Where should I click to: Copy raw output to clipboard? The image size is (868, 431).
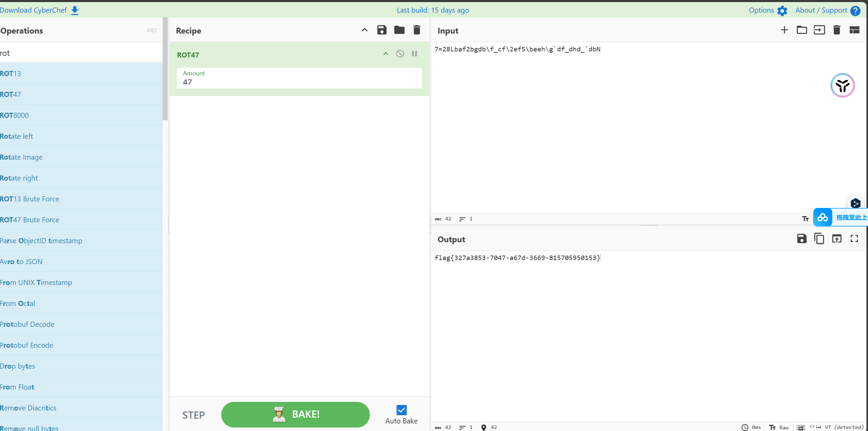point(819,239)
